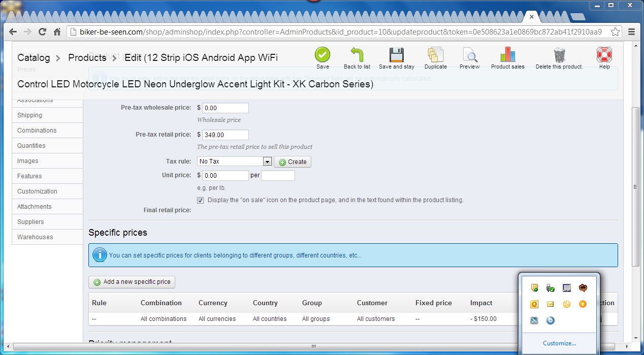Click the 'Combination' column header
The height and width of the screenshot is (355, 644).
click(161, 303)
